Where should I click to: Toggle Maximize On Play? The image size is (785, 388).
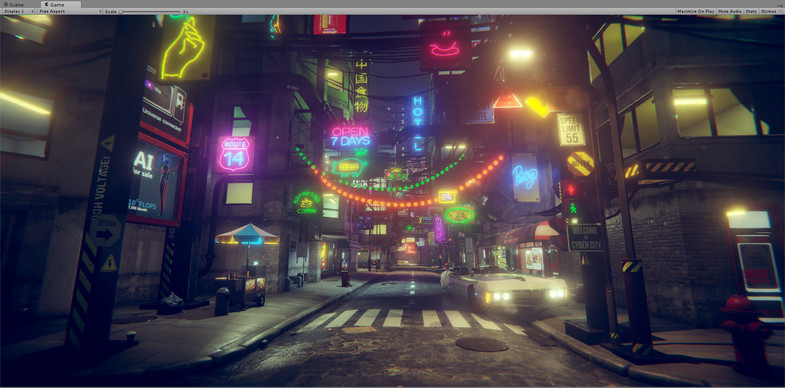695,11
